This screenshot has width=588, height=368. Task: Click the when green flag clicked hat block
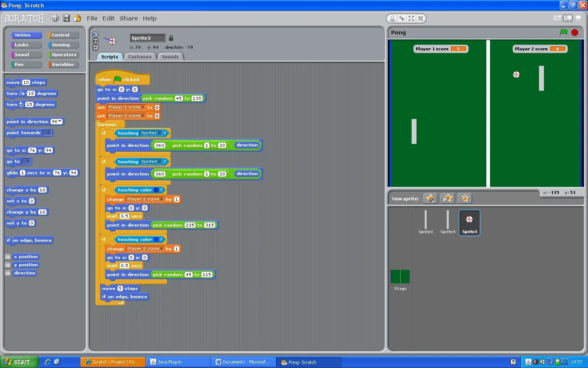click(x=122, y=79)
